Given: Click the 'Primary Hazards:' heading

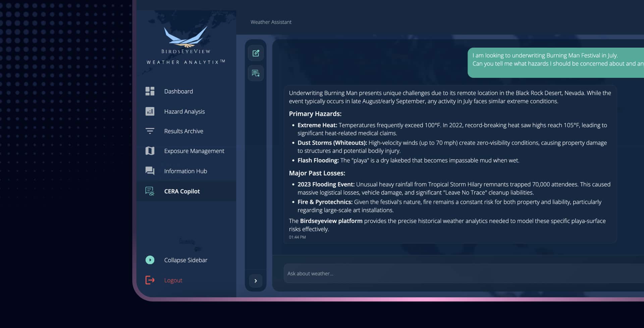Looking at the screenshot, I should [315, 114].
